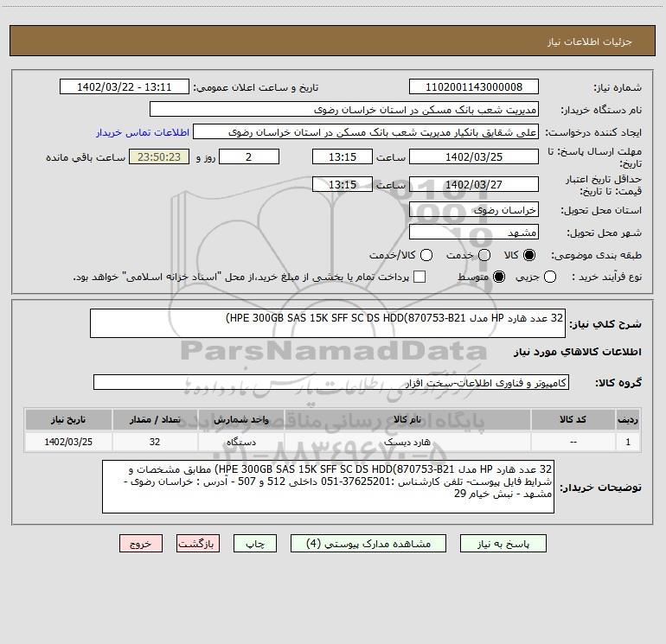Click the ردیف column header
Screen dimensions: 666x644
pos(628,420)
